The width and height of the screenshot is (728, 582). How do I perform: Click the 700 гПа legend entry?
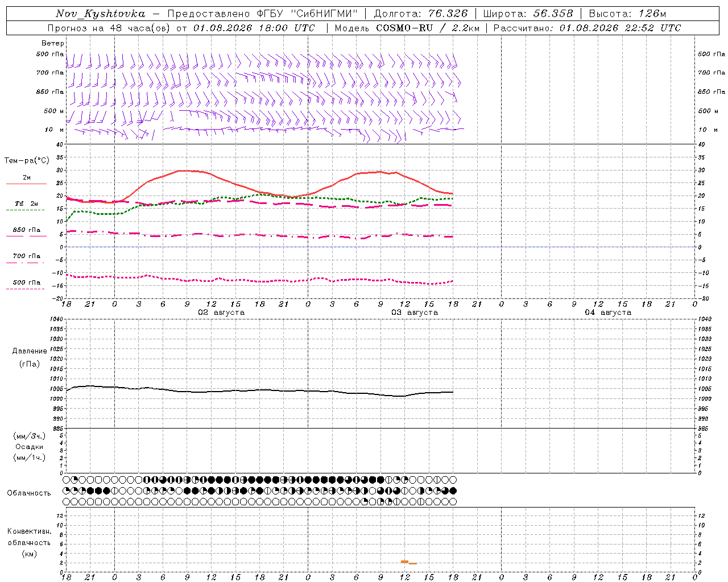pyautogui.click(x=26, y=259)
